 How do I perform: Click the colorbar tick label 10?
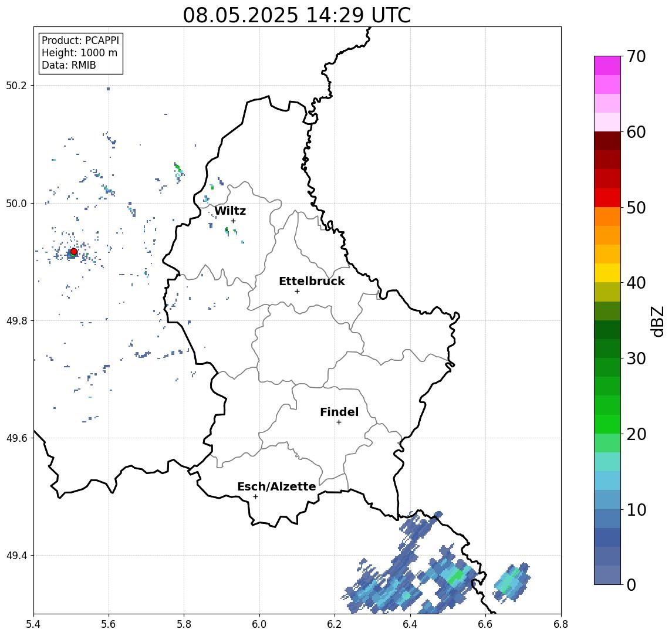tap(636, 509)
